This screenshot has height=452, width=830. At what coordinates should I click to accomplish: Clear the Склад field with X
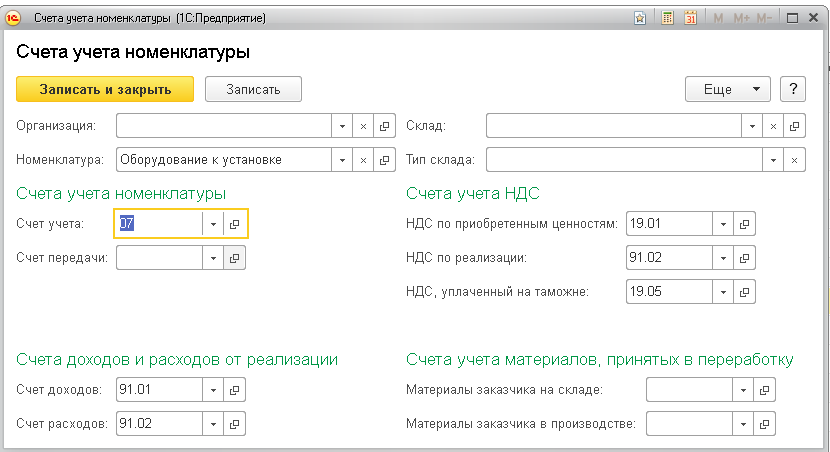(x=773, y=126)
